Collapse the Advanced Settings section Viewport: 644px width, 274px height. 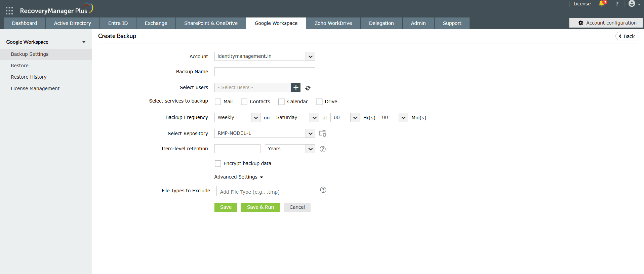(x=239, y=177)
